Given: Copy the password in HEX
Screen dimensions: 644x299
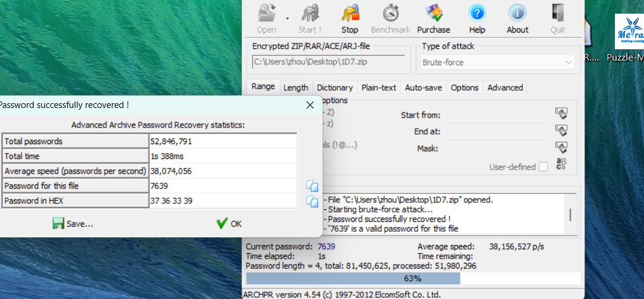Looking at the screenshot, I should 312,201.
